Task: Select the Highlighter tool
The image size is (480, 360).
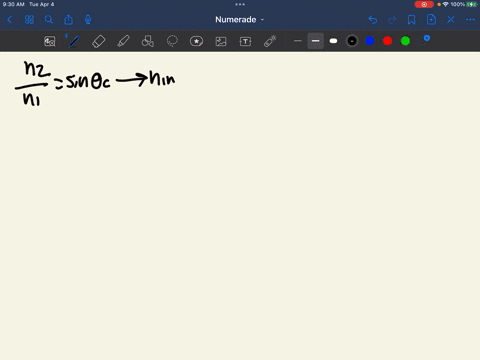Action: click(x=123, y=41)
